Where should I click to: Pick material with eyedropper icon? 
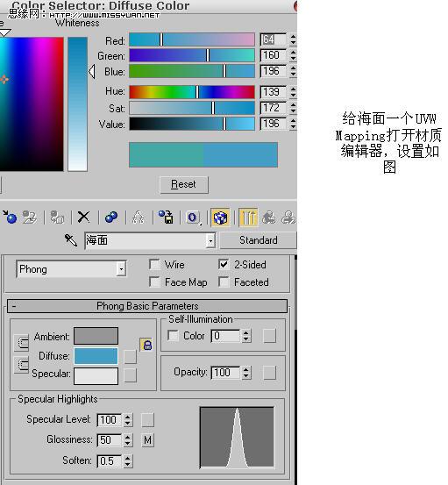tap(71, 240)
